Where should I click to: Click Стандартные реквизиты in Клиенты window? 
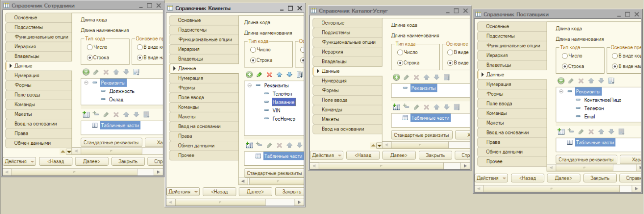point(274,173)
